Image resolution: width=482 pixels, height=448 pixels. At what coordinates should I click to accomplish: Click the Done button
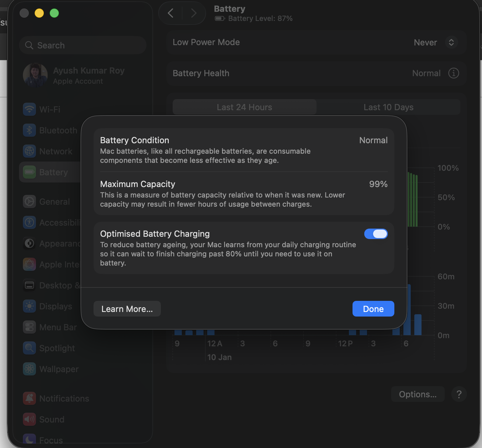[x=373, y=309]
